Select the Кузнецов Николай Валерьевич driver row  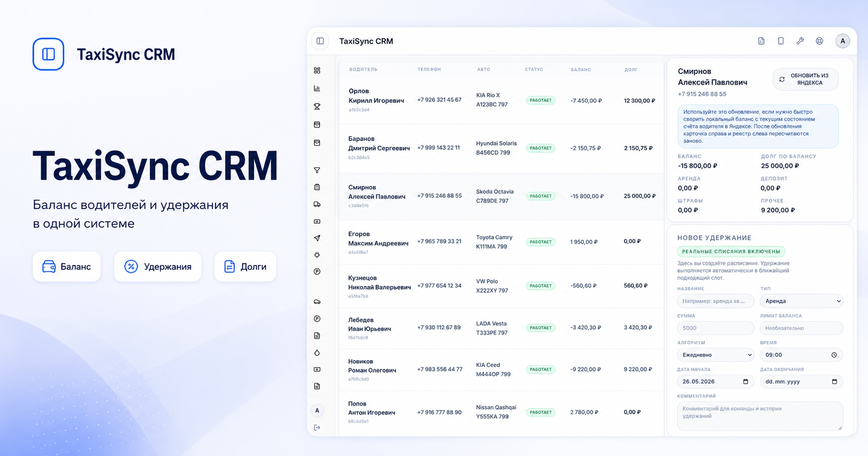tap(501, 286)
